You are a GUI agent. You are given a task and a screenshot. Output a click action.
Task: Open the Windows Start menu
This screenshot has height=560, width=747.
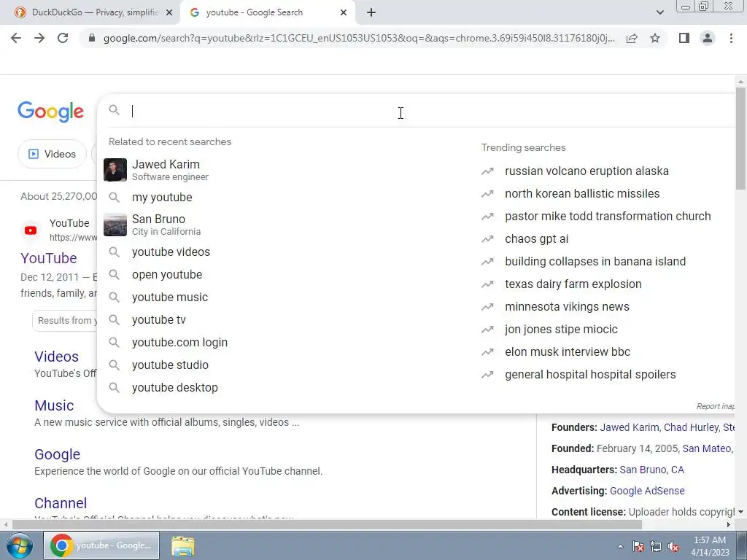point(18,545)
